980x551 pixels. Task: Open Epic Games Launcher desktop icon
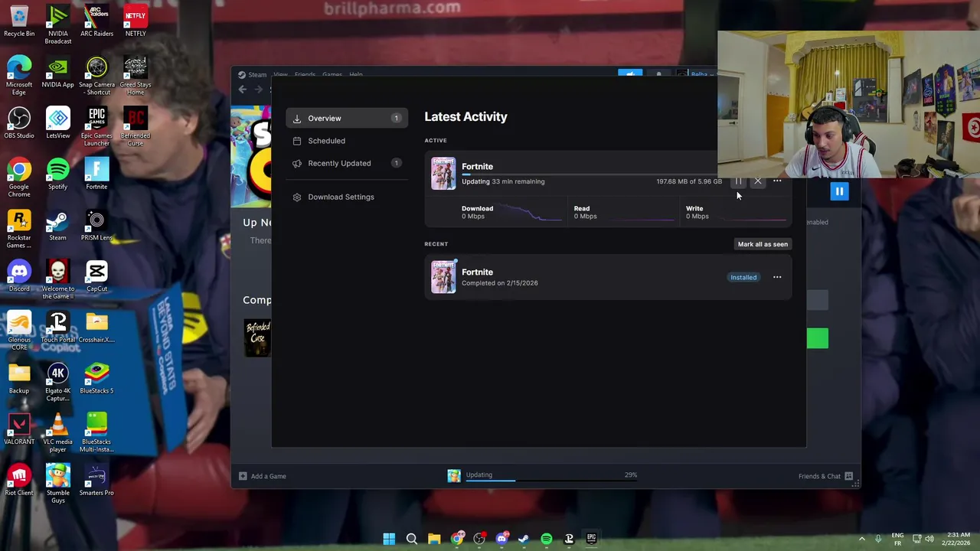click(x=96, y=127)
